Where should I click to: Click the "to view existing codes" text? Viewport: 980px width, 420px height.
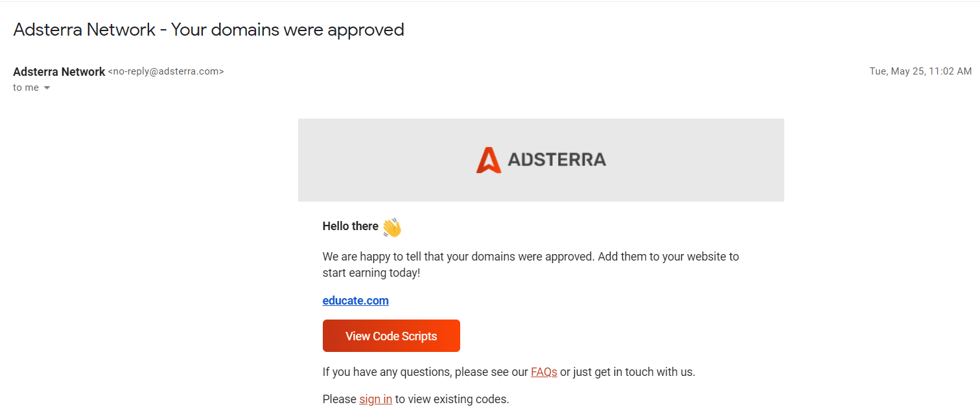[x=452, y=399]
